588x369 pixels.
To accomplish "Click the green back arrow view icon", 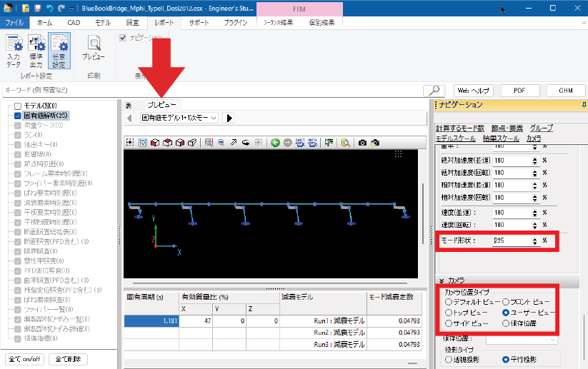I will click(275, 142).
